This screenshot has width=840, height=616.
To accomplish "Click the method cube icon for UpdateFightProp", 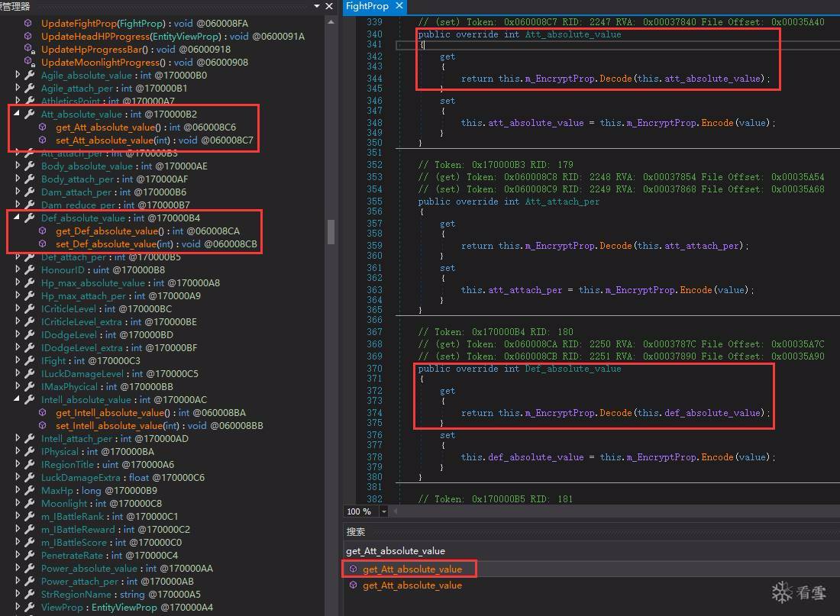I will (x=28, y=23).
